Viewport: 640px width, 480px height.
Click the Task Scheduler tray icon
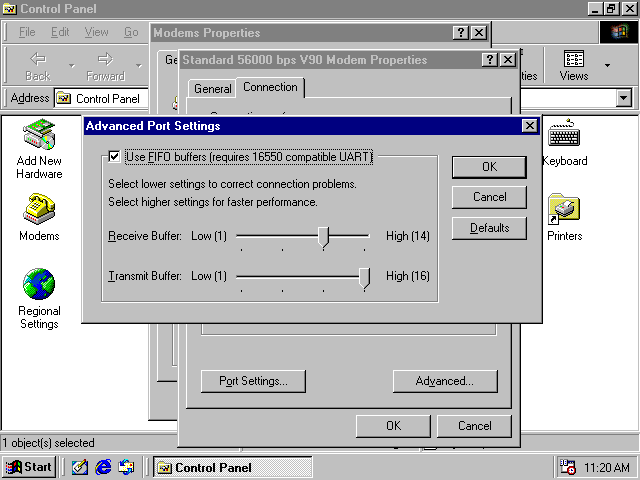(567, 467)
